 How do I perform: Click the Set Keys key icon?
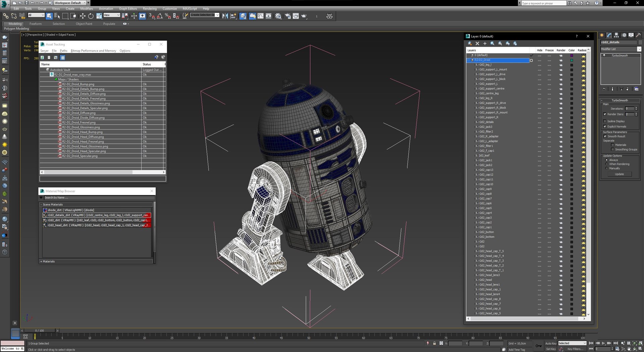[x=538, y=346]
